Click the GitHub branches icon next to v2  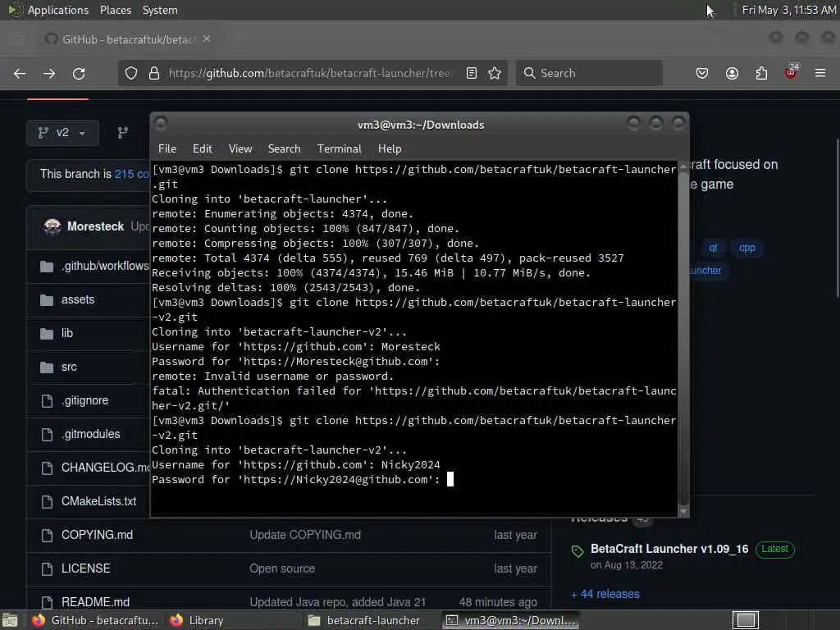(x=123, y=133)
